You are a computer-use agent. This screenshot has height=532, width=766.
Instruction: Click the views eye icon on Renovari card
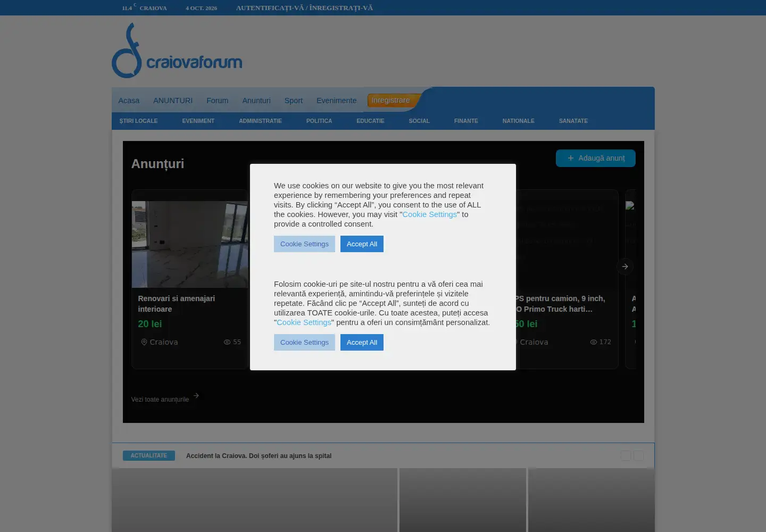click(227, 342)
